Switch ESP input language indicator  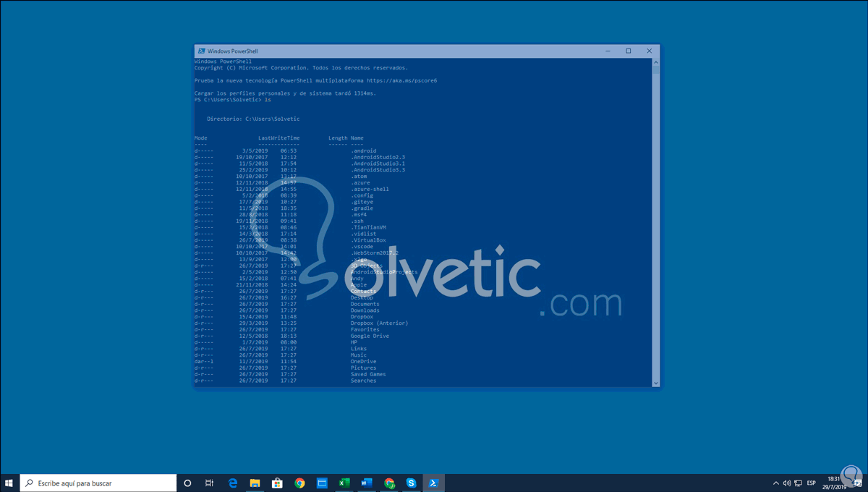(x=812, y=483)
